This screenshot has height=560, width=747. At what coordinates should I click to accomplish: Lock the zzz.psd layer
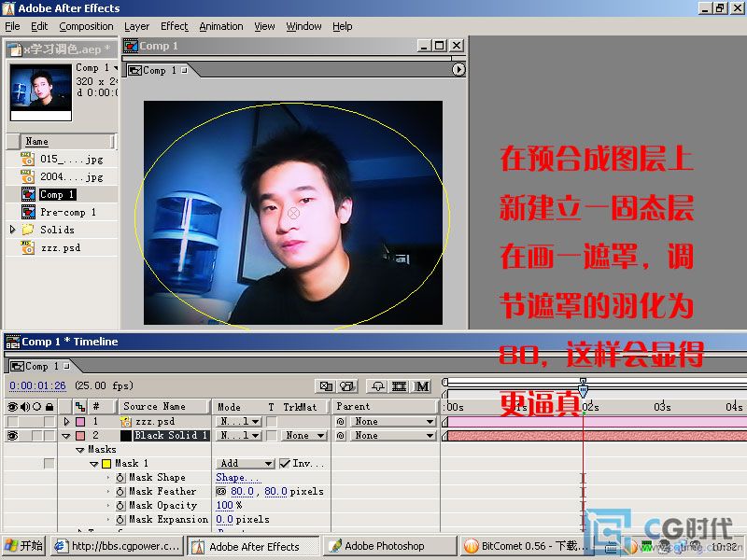(x=49, y=422)
